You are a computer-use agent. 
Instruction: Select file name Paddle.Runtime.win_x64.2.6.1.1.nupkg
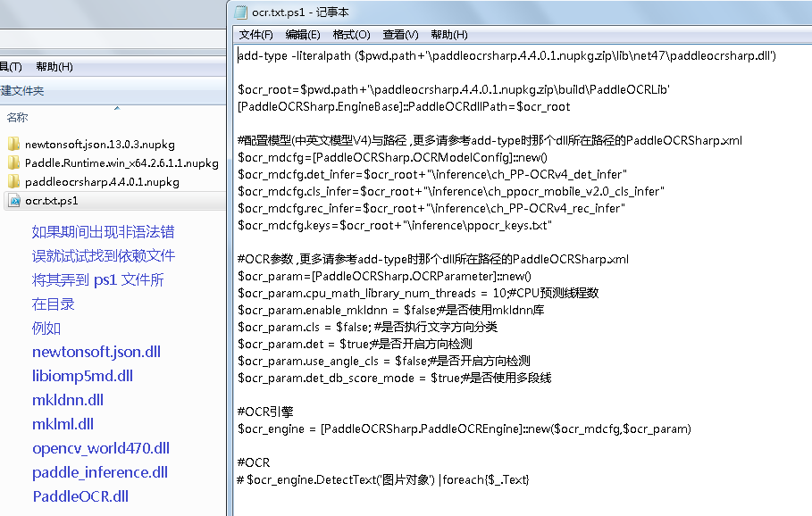pyautogui.click(x=121, y=163)
